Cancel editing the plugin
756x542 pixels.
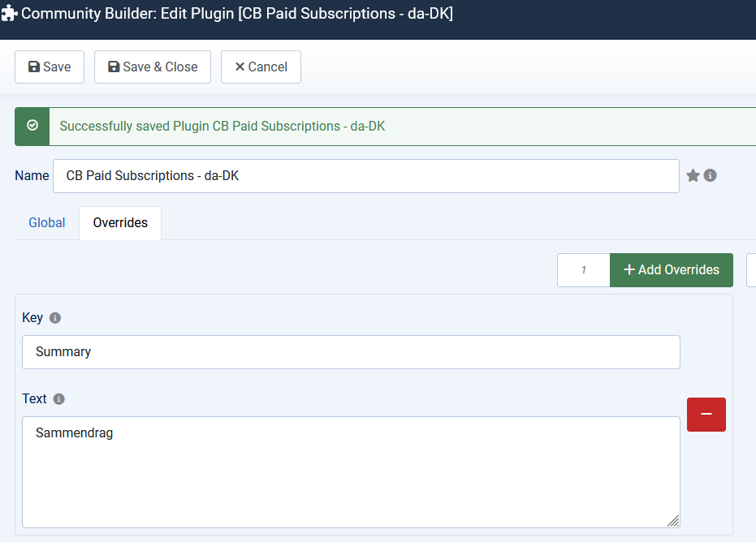click(x=261, y=67)
